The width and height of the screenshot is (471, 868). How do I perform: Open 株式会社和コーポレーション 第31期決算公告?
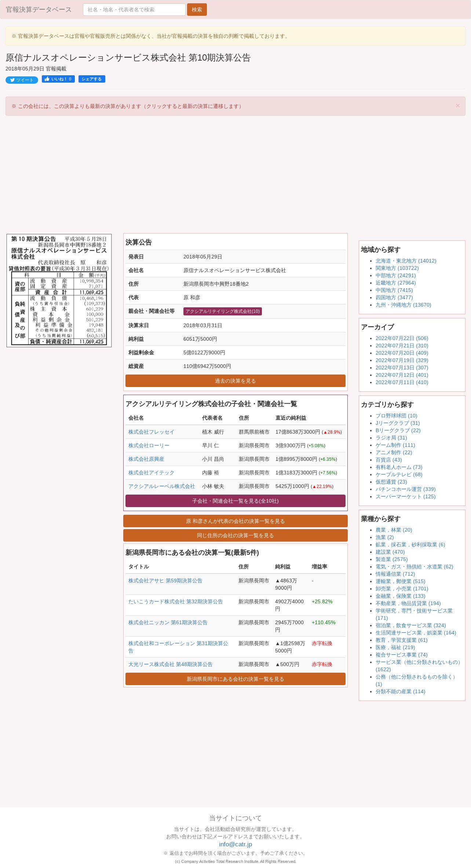tap(178, 647)
